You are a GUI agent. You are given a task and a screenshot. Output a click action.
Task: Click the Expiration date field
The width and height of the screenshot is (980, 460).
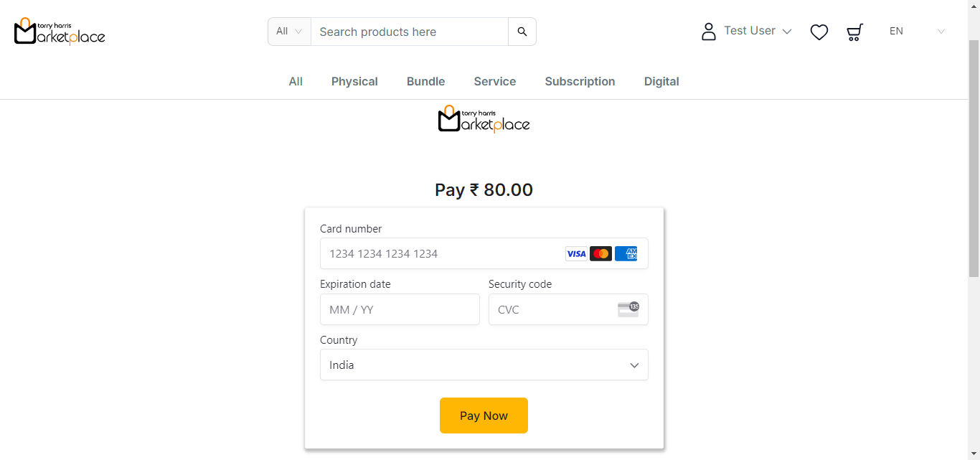click(400, 309)
